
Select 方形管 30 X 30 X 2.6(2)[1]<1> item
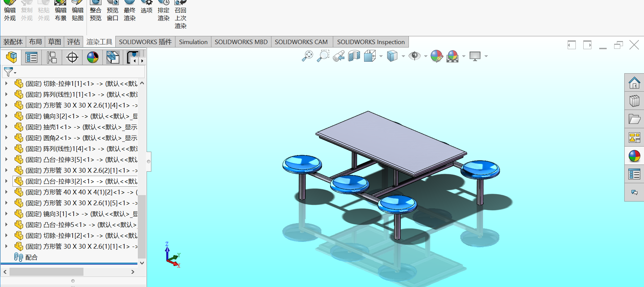pos(75,170)
